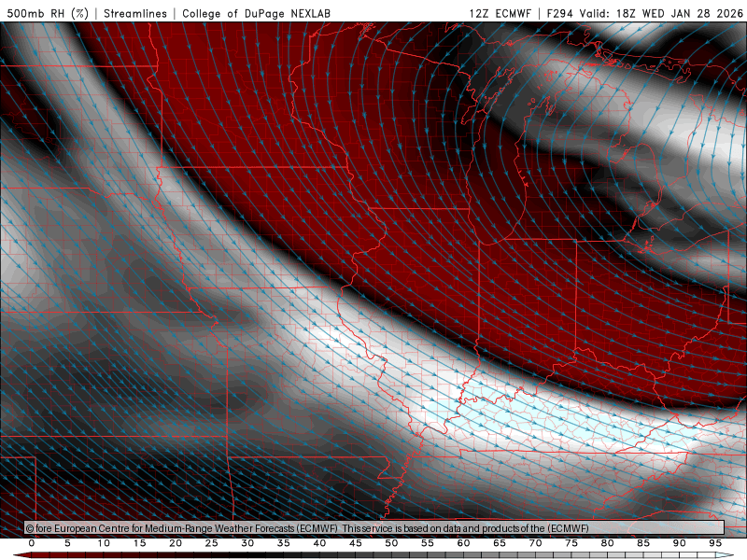Click the "30" label on the color scale
The width and height of the screenshot is (747, 560).
click(247, 543)
